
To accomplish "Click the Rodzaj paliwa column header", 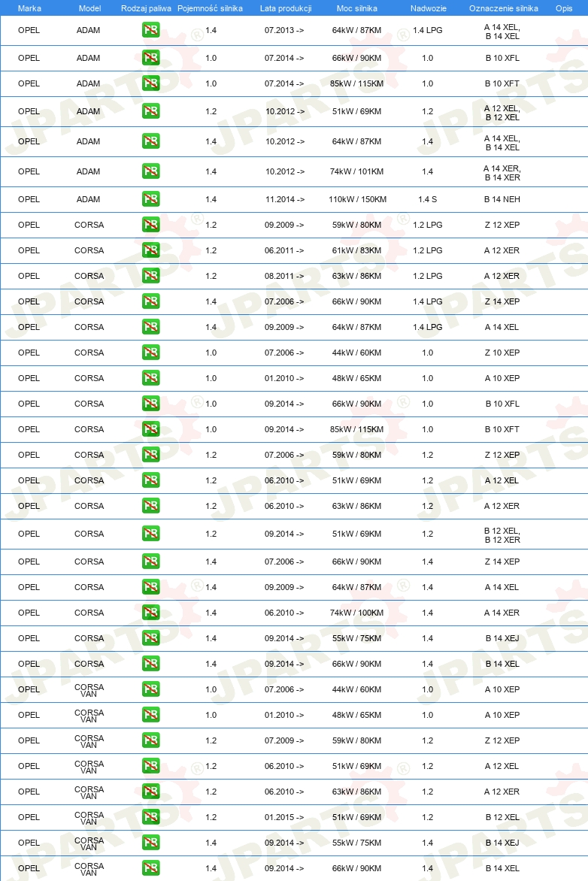I will (x=146, y=8).
